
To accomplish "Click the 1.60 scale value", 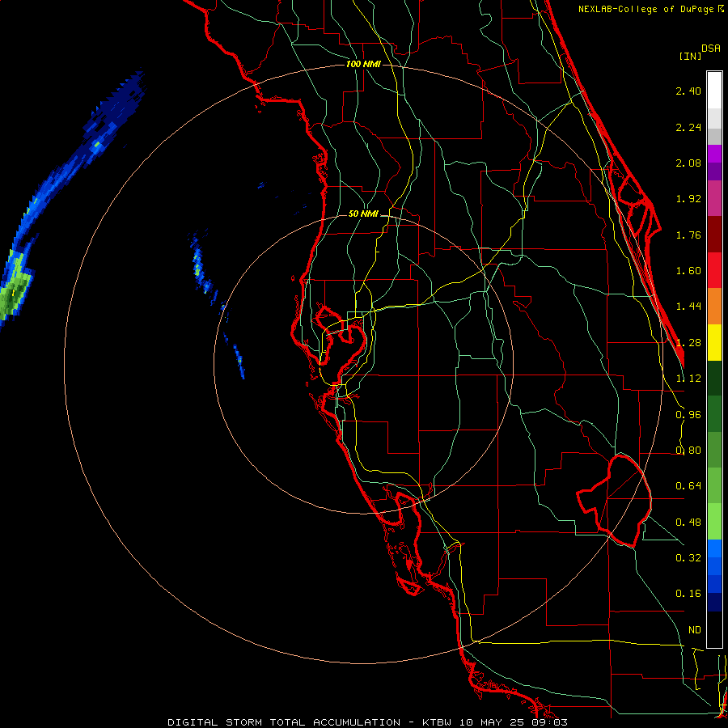I will (688, 271).
